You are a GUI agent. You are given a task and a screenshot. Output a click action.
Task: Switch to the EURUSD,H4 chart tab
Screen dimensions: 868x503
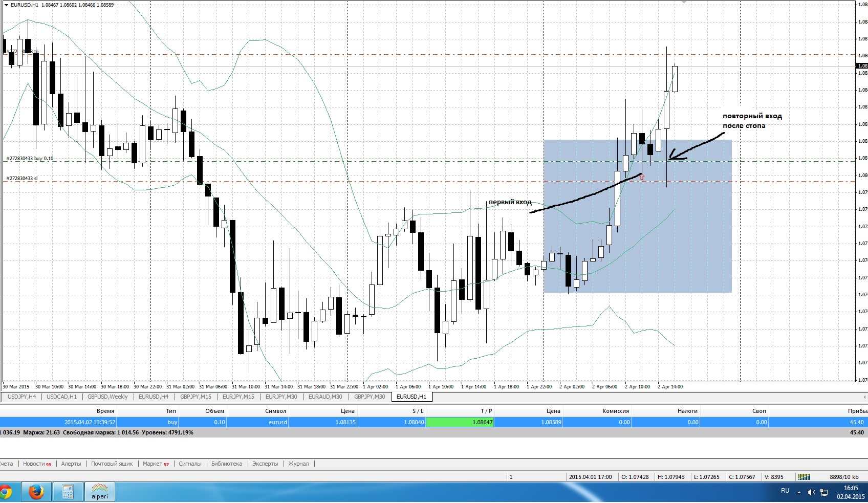click(x=154, y=397)
